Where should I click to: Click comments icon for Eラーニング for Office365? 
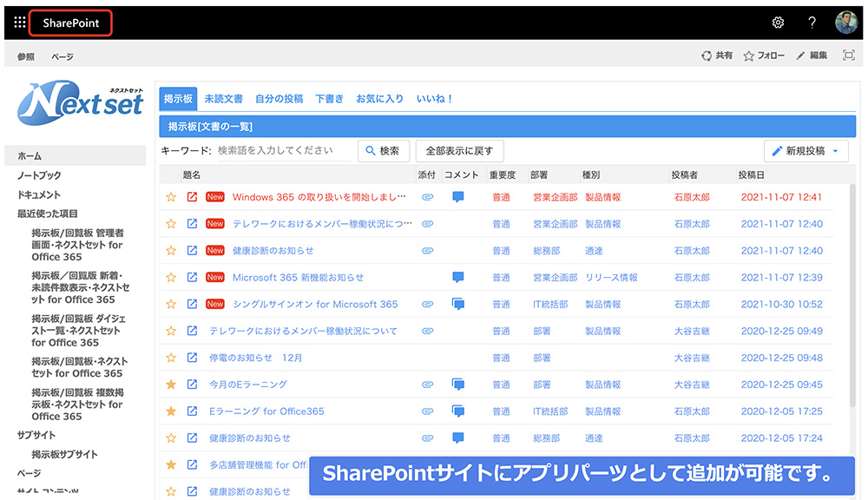point(457,411)
